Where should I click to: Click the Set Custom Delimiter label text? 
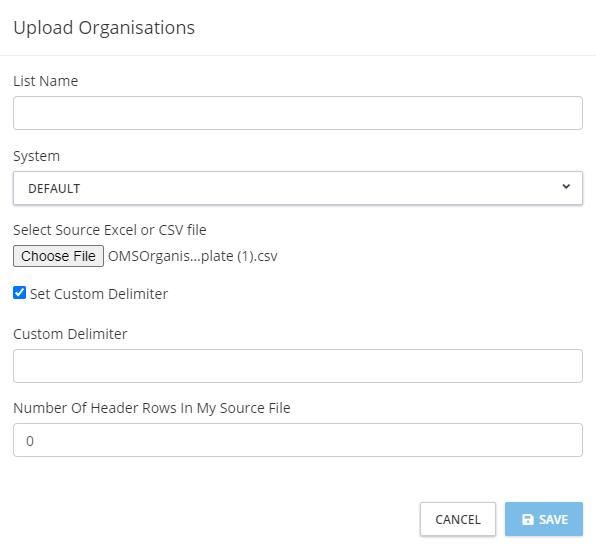(x=99, y=294)
